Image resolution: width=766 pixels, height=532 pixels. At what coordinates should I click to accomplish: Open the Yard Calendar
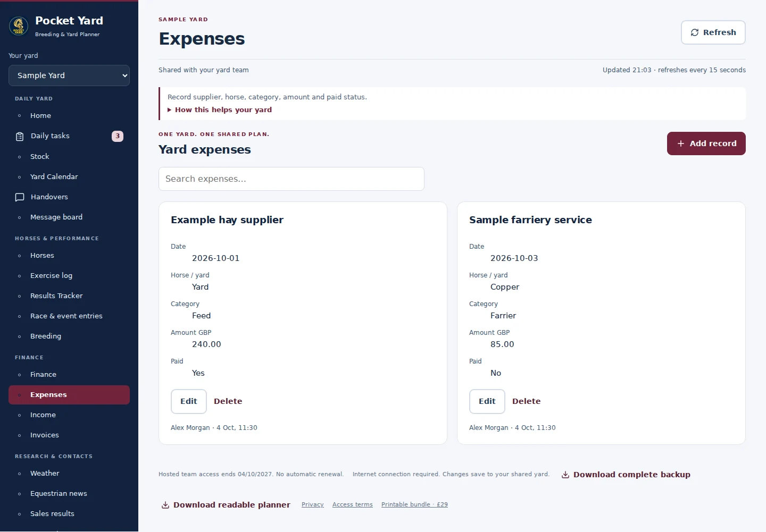[x=69, y=177]
